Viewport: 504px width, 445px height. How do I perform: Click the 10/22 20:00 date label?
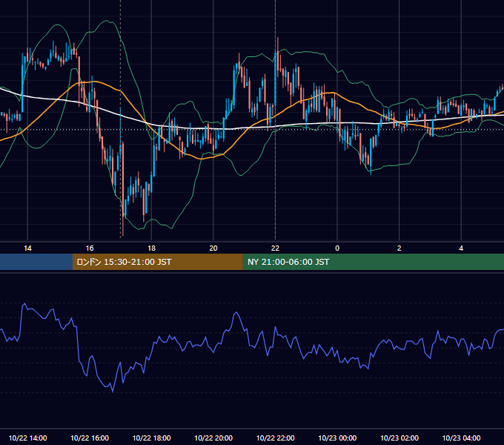[213, 438]
